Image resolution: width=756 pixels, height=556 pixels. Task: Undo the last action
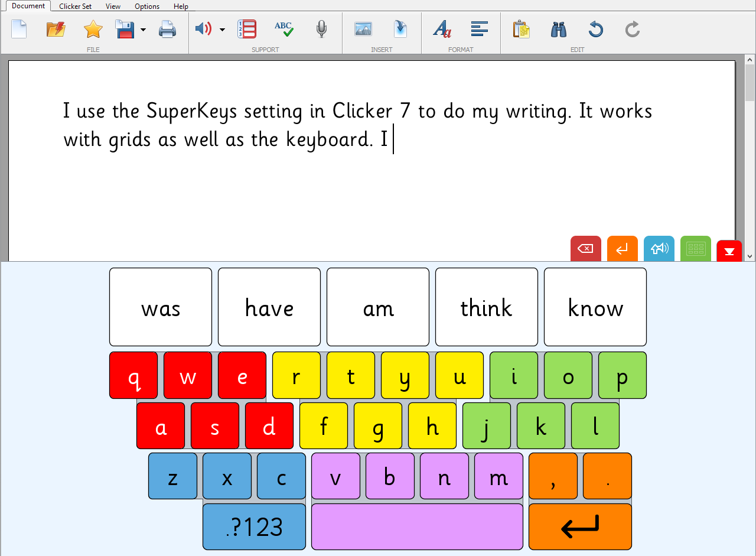[595, 29]
